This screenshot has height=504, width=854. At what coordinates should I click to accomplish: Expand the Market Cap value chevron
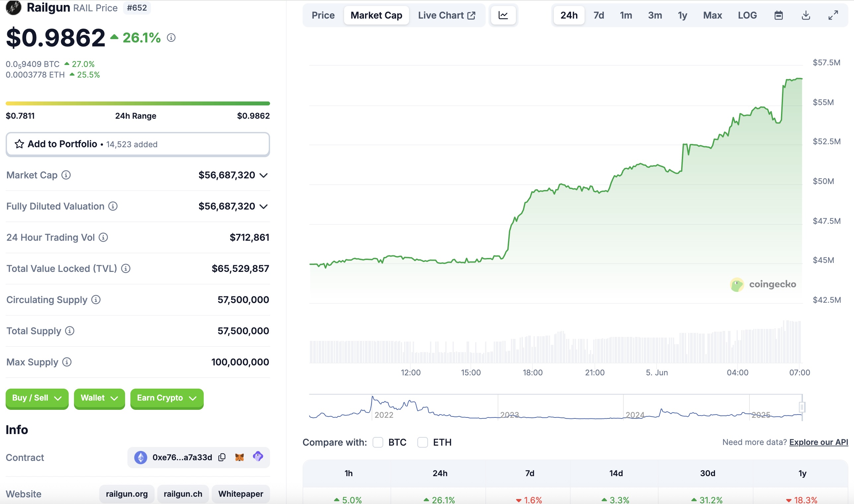point(264,175)
